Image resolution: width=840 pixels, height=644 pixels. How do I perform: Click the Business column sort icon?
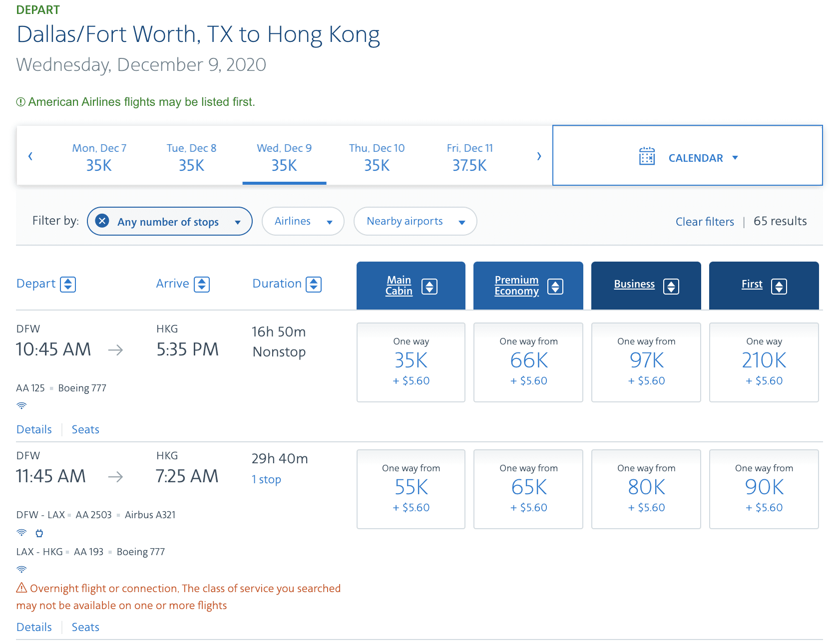[x=671, y=287]
